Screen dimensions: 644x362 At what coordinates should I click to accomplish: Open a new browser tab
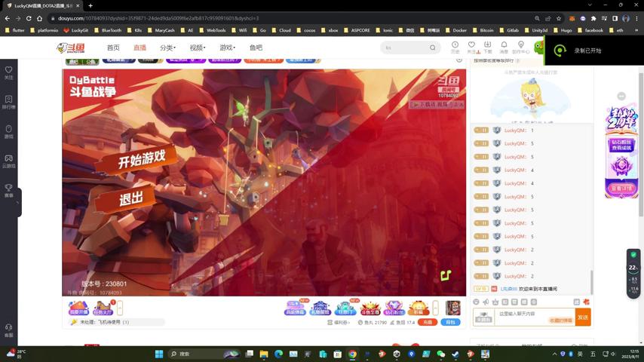(x=90, y=6)
